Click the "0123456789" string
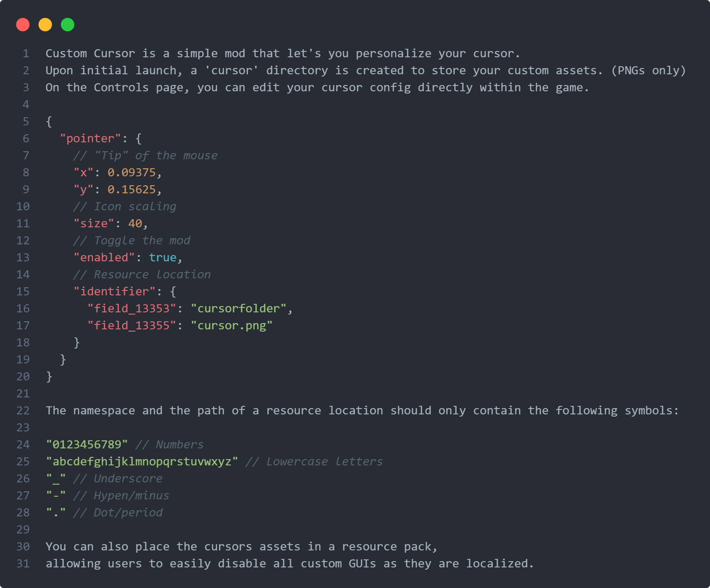The image size is (710, 588). pyautogui.click(x=87, y=445)
